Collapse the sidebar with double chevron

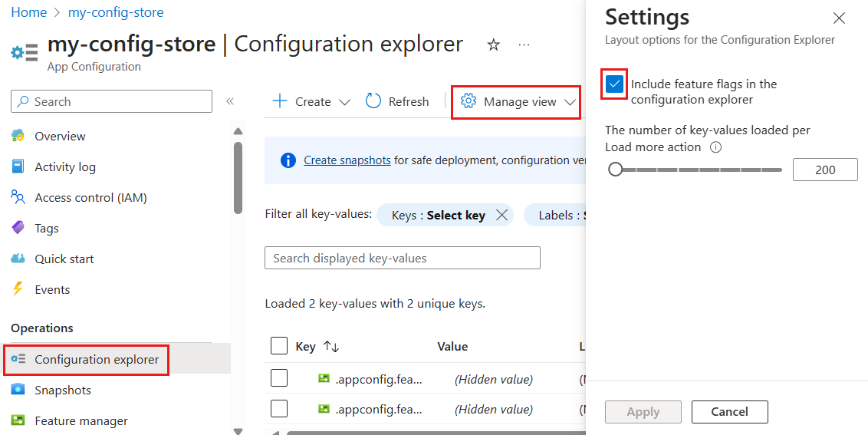click(x=229, y=101)
